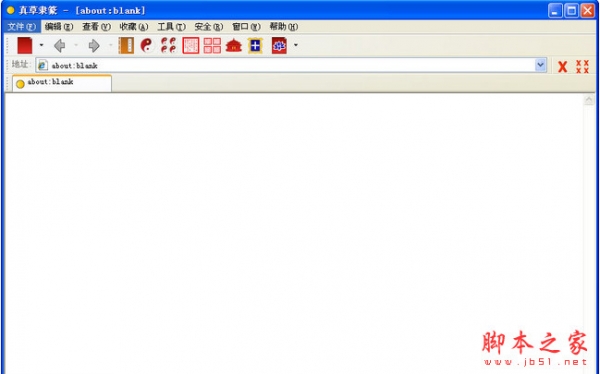Image resolution: width=600 pixels, height=374 pixels.
Task: Open the 安全(R) menu
Action: coord(209,27)
